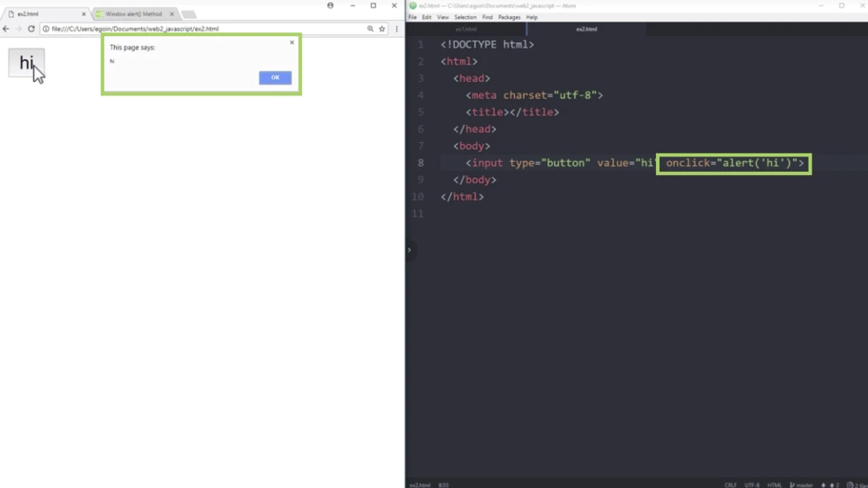868x488 pixels.
Task: Click the type="button" attribute in line 8
Action: 550,163
